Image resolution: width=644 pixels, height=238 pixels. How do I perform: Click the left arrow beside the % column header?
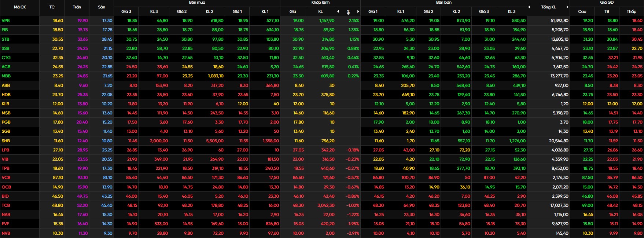point(338,11)
